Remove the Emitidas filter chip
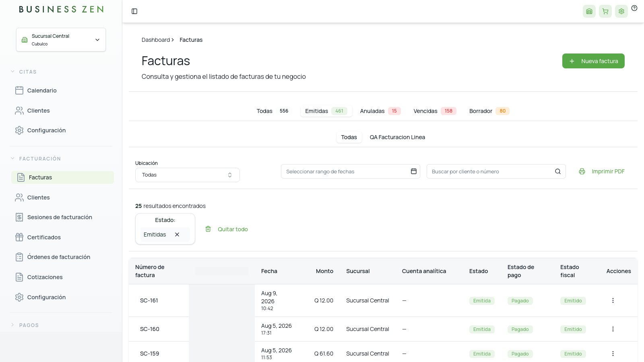Screen dimensions: 644x362 pos(177,234)
